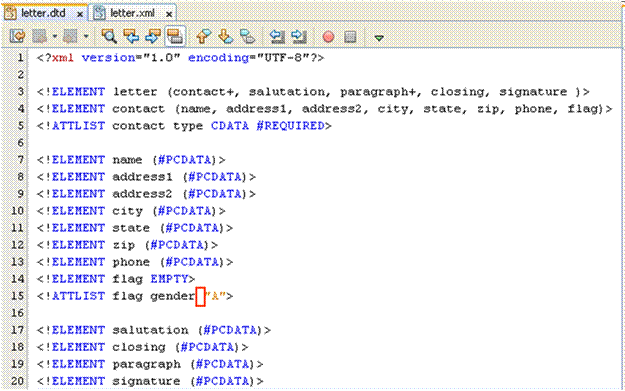
Task: Start macro recording red circle button
Action: click(x=328, y=37)
